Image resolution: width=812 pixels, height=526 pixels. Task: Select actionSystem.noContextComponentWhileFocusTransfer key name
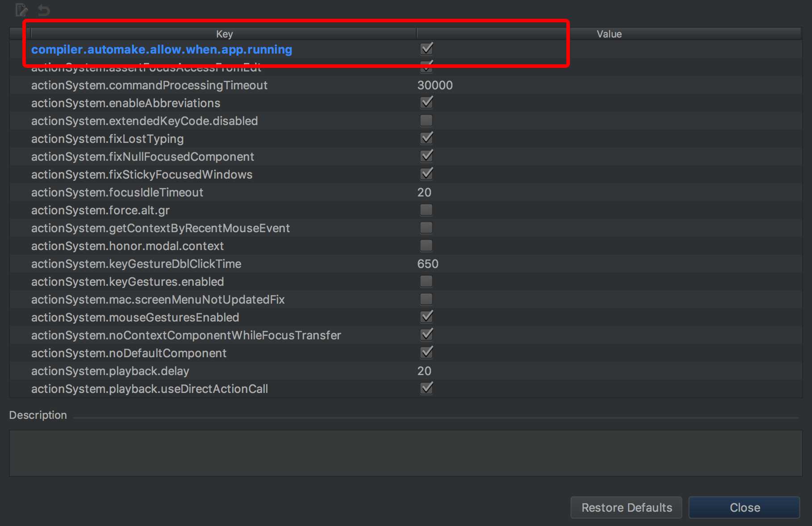(186, 335)
